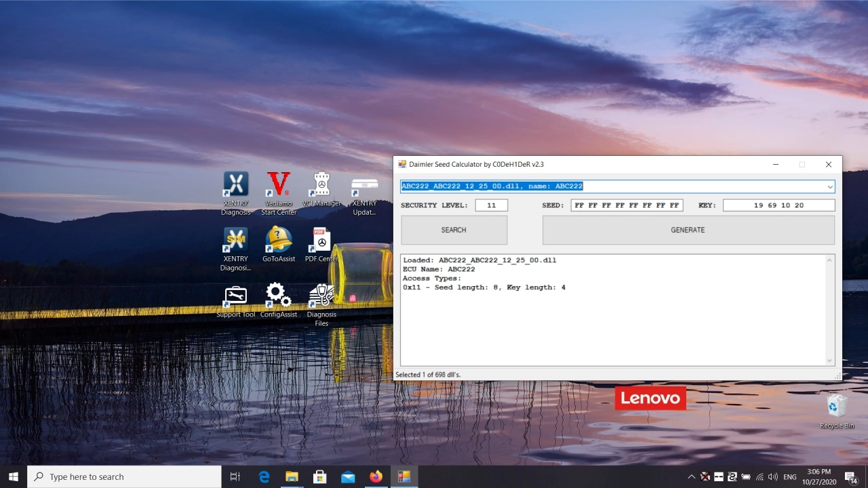Screen dimensions: 868x488
Task: Minimize the Daimler Seed Calculator window
Action: point(776,165)
